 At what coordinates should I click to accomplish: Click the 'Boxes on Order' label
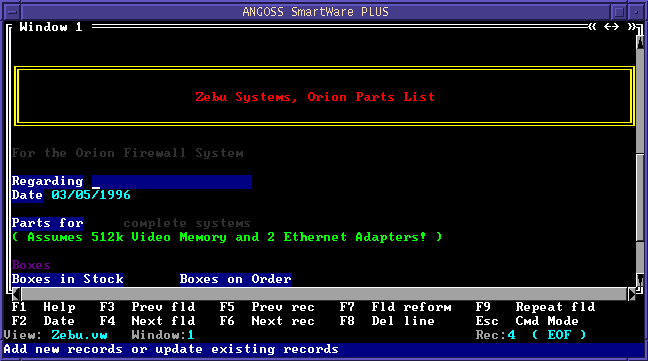(x=236, y=279)
